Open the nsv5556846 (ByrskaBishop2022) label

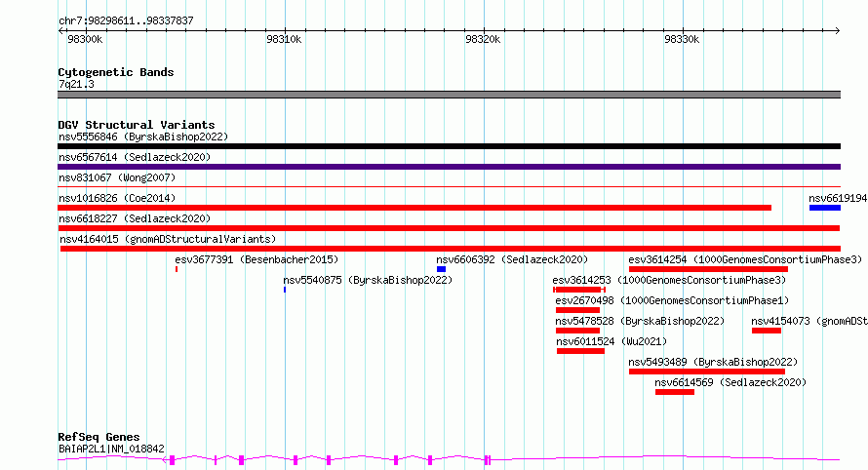pos(143,137)
